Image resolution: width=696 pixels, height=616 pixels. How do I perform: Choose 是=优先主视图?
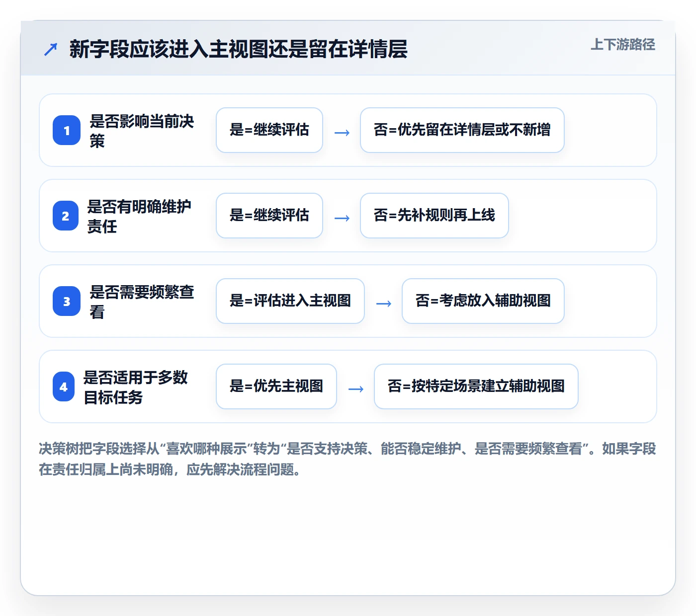coord(276,386)
